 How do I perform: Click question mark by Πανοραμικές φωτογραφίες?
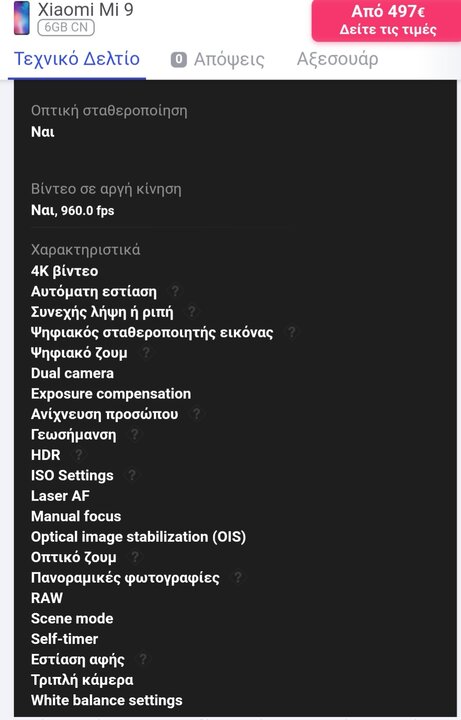click(x=237, y=577)
